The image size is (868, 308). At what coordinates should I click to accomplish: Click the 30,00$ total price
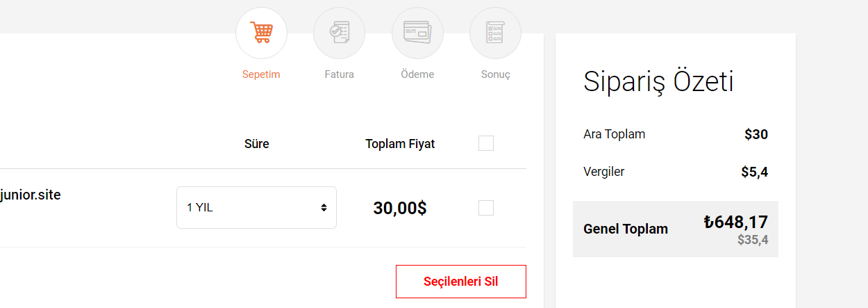pos(400,208)
